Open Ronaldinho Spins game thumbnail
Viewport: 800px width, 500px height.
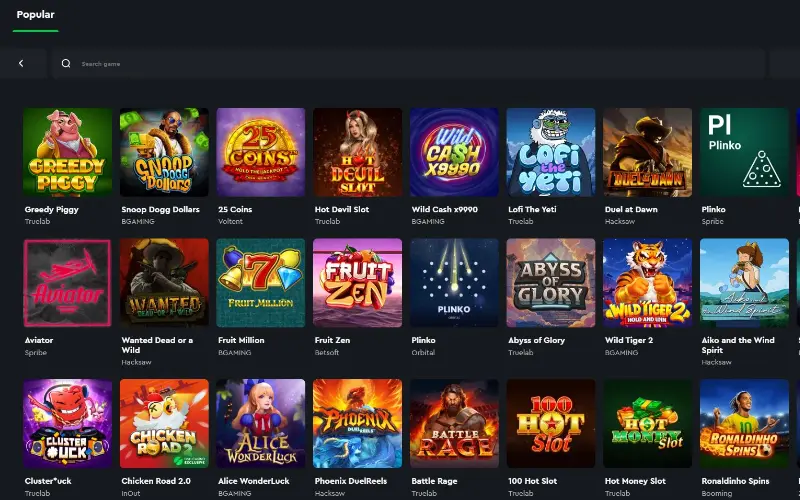pos(744,423)
